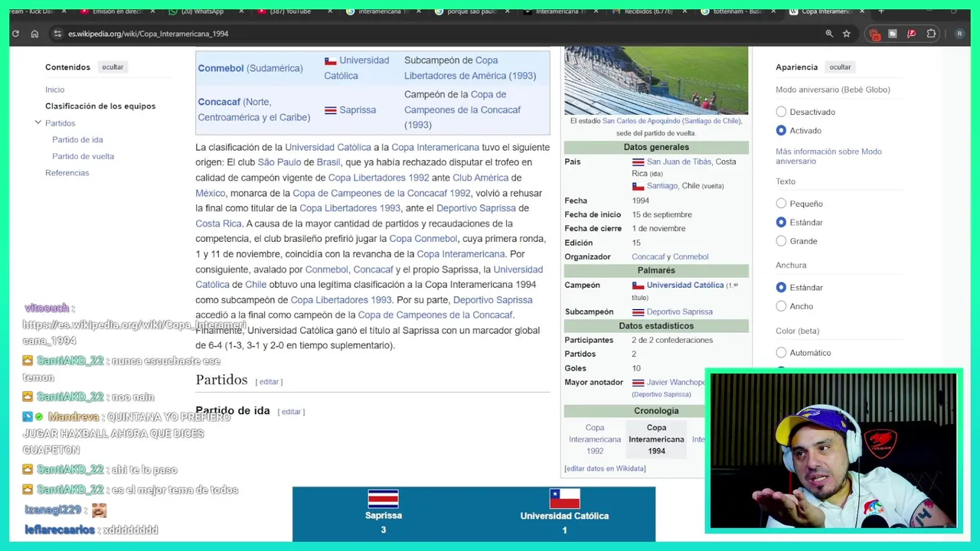The height and width of the screenshot is (551, 980).
Task: Open Más información sobre Modo aniversario link
Action: tap(828, 156)
